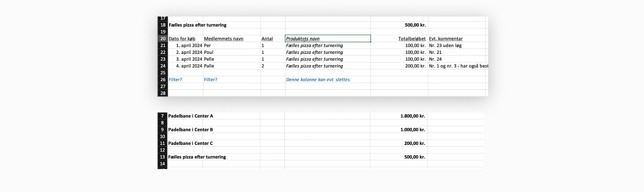Image resolution: width=644 pixels, height=192 pixels.
Task: Select the 'Padelbane i Center C' cell
Action: pos(190,143)
